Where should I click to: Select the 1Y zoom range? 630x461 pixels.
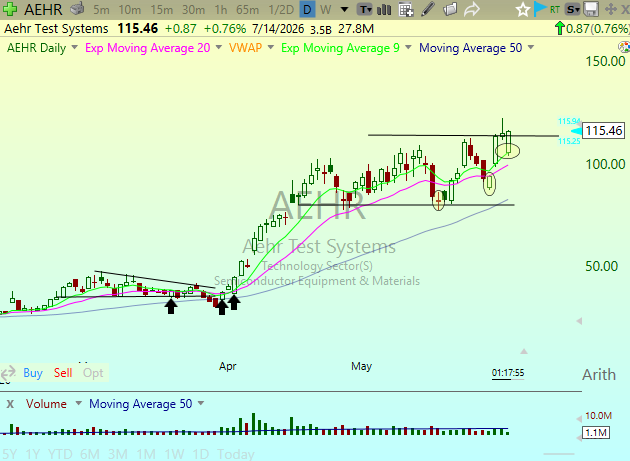point(33,454)
